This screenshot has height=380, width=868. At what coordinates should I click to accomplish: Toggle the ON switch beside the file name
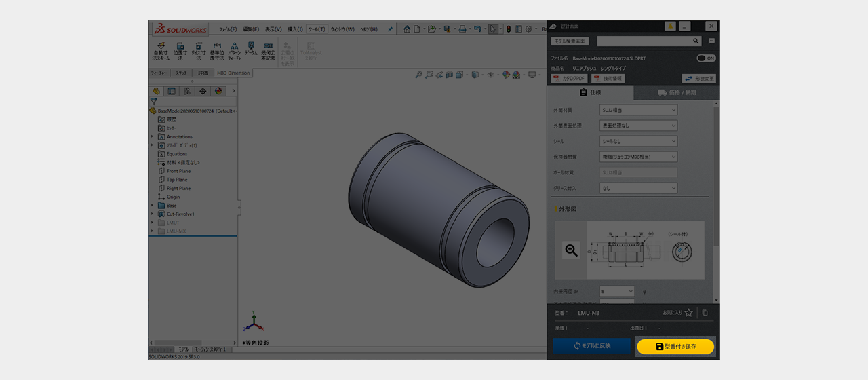click(x=706, y=58)
